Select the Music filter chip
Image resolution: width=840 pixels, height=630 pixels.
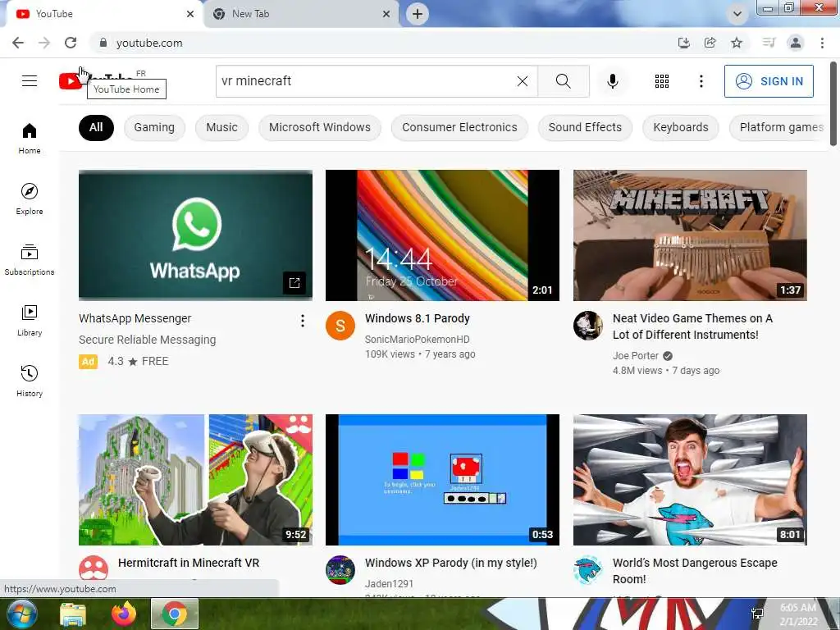click(x=221, y=127)
